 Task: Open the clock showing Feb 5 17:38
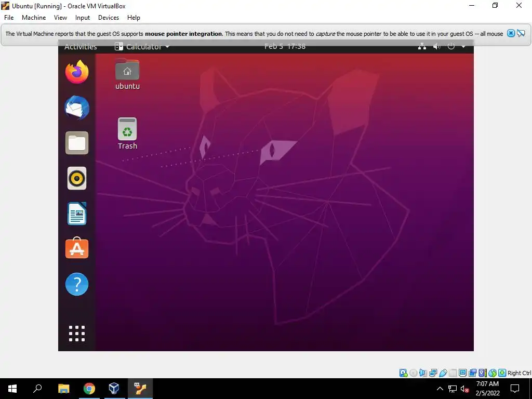(x=285, y=46)
